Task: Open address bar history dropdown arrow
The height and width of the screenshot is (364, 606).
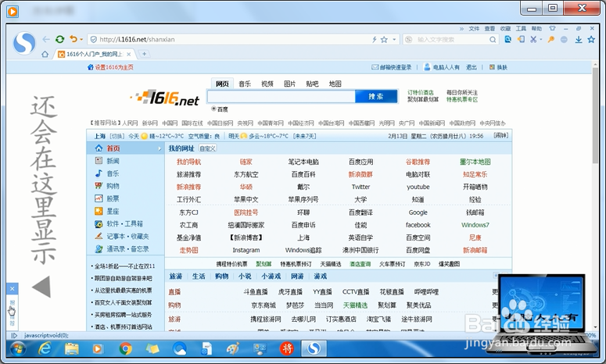Action: tap(394, 39)
